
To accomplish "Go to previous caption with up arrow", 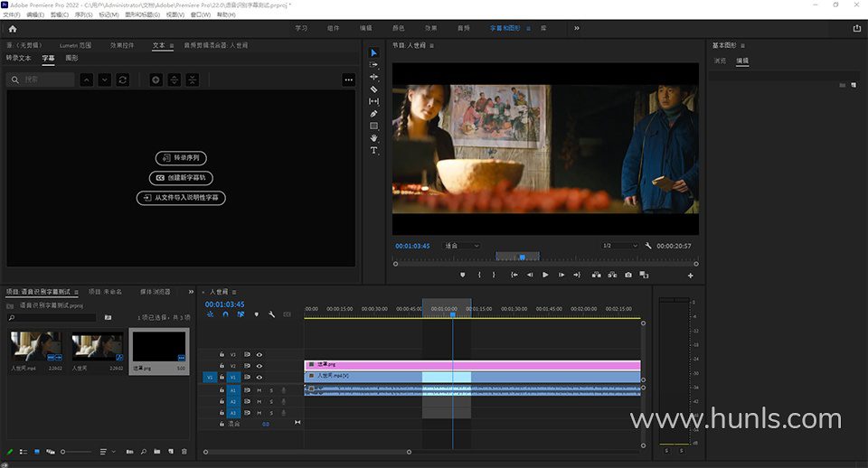I will (x=87, y=80).
